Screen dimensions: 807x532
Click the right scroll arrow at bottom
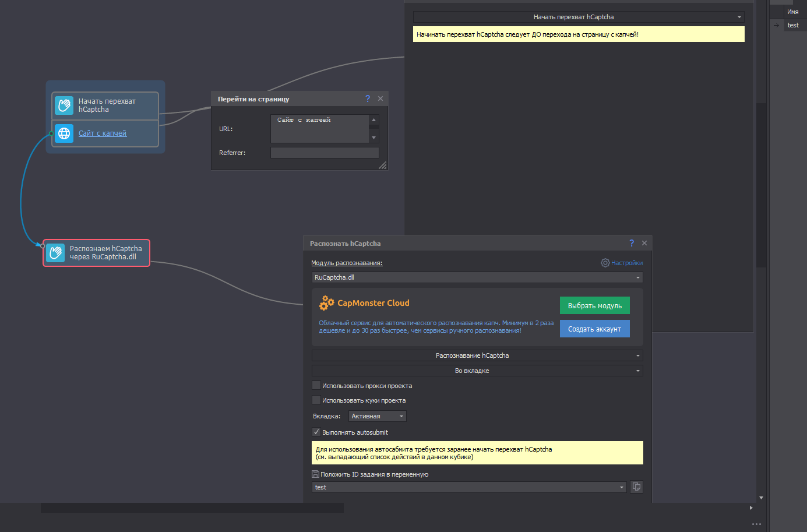[x=751, y=508]
